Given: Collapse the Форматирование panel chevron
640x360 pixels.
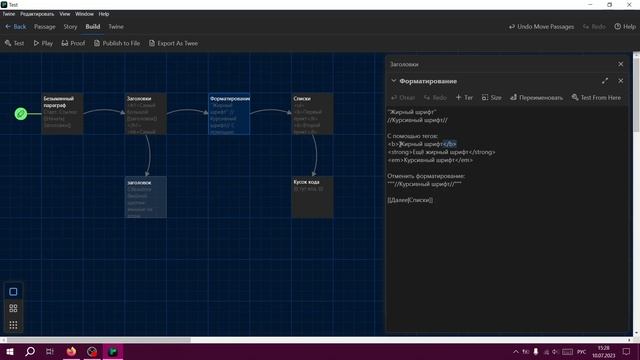Looking at the screenshot, I should click(x=393, y=81).
